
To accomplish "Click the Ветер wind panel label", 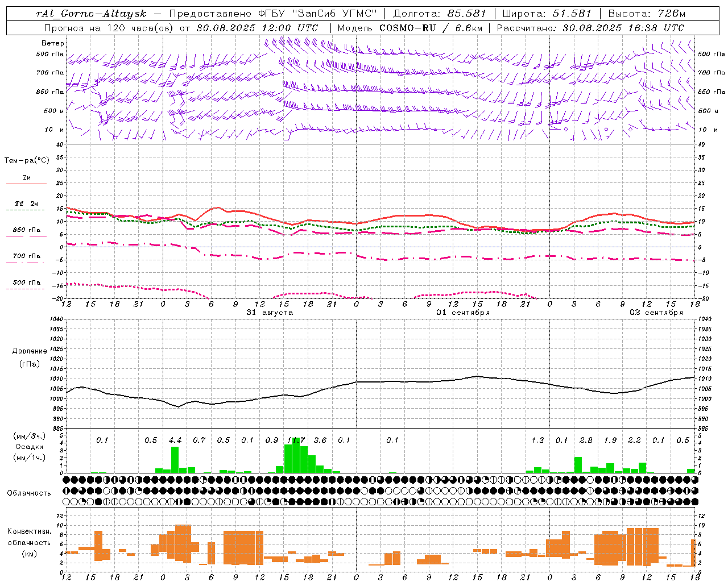I will 53,43.
